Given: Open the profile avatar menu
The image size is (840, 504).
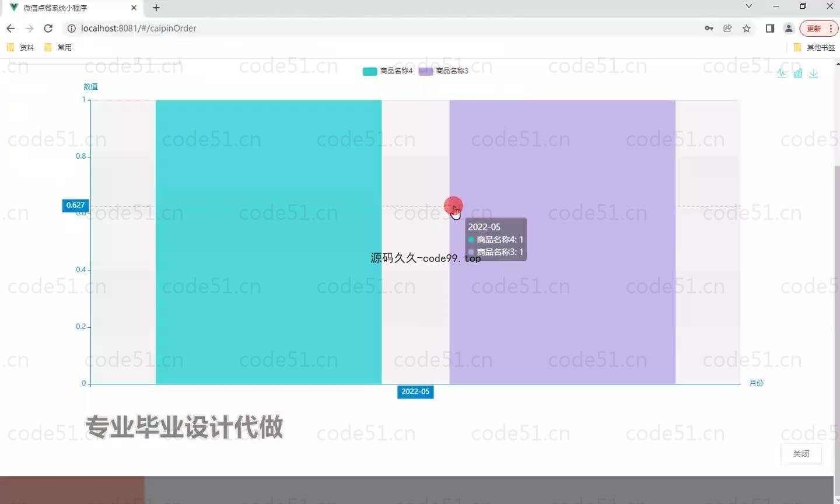Looking at the screenshot, I should (x=789, y=28).
